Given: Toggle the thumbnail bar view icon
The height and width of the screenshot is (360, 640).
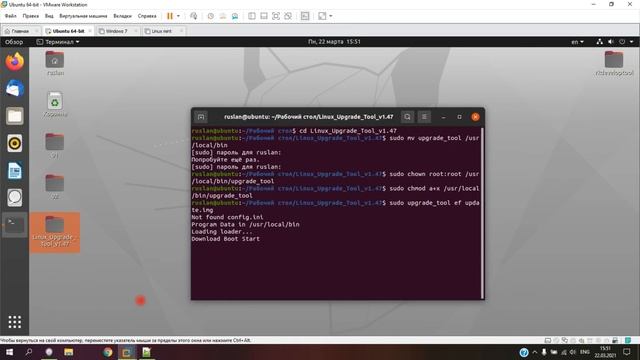Looking at the screenshot, I should [x=264, y=16].
